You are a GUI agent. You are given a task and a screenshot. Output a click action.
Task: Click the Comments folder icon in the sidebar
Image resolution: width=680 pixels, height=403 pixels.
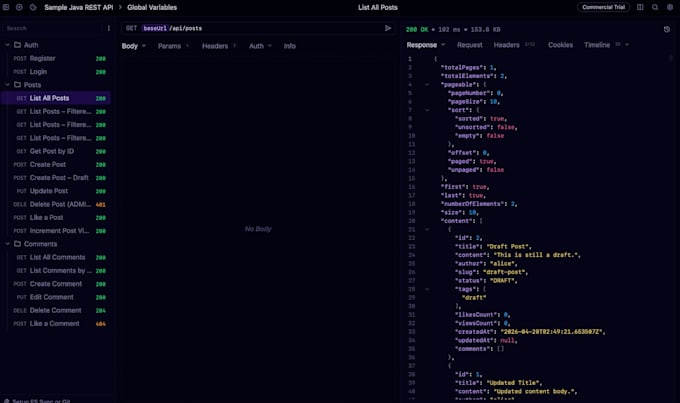click(x=17, y=244)
